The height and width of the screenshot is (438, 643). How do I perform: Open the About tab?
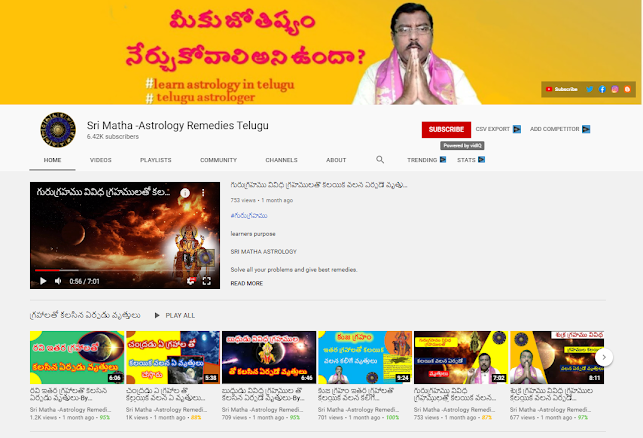336,160
